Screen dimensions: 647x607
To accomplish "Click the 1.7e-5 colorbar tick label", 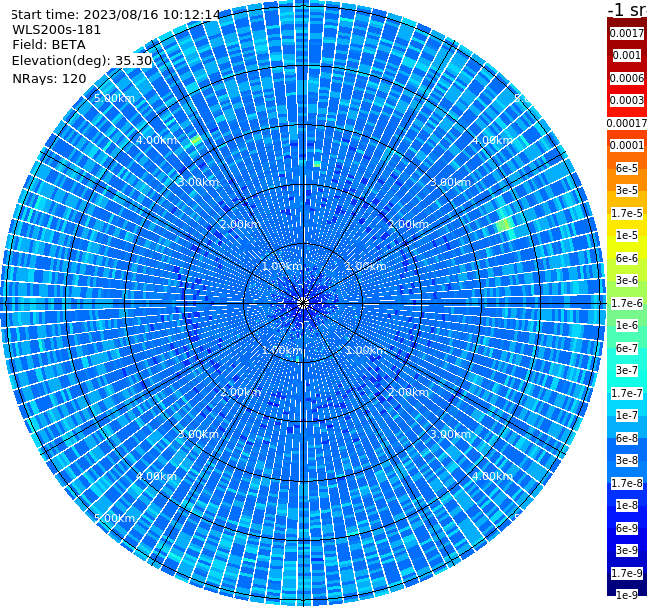I will [627, 213].
